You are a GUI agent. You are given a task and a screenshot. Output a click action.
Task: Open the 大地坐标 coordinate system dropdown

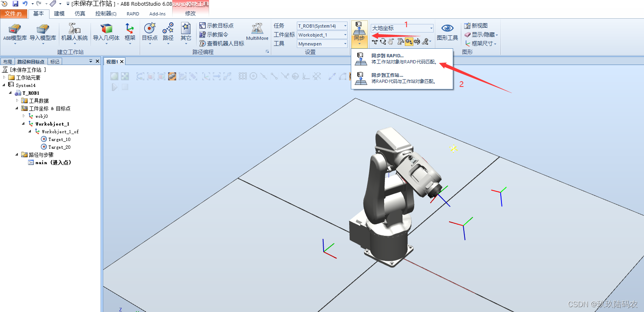[402, 28]
